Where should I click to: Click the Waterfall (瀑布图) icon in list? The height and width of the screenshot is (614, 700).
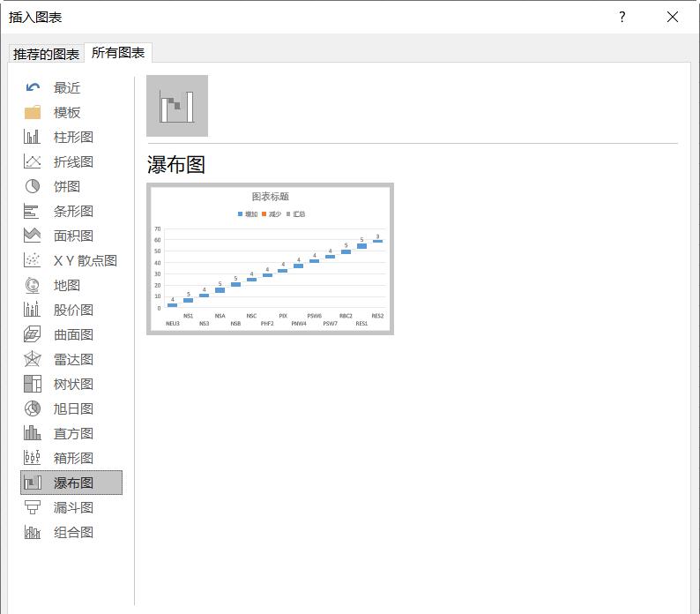coord(32,483)
